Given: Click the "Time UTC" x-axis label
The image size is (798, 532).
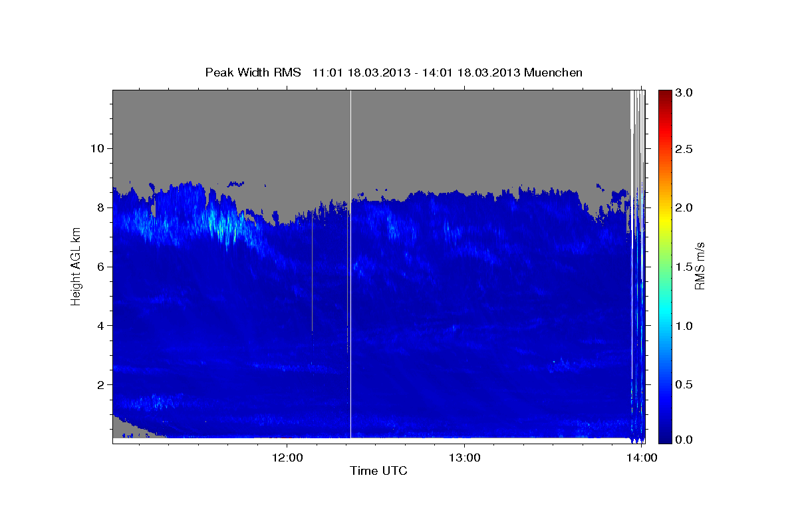Looking at the screenshot, I should pos(378,471).
